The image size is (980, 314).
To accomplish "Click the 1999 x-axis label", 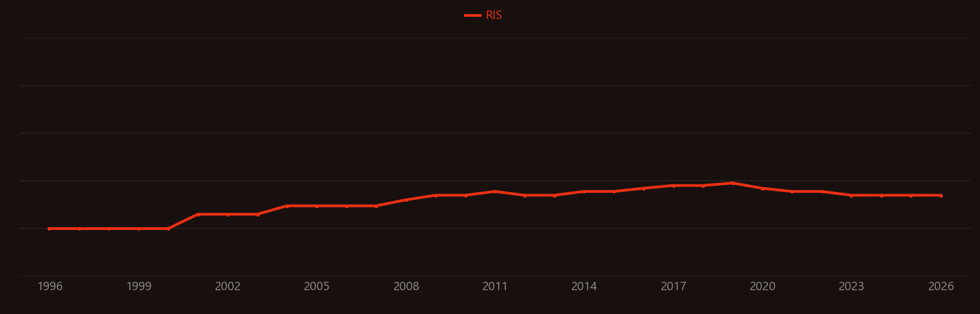I will [x=139, y=287].
